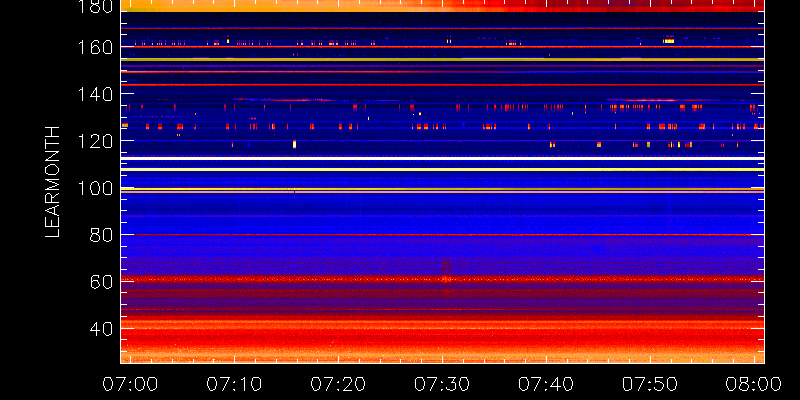Click the 07:50 time label
Viewport: 800px width, 400px height.
[x=650, y=384]
